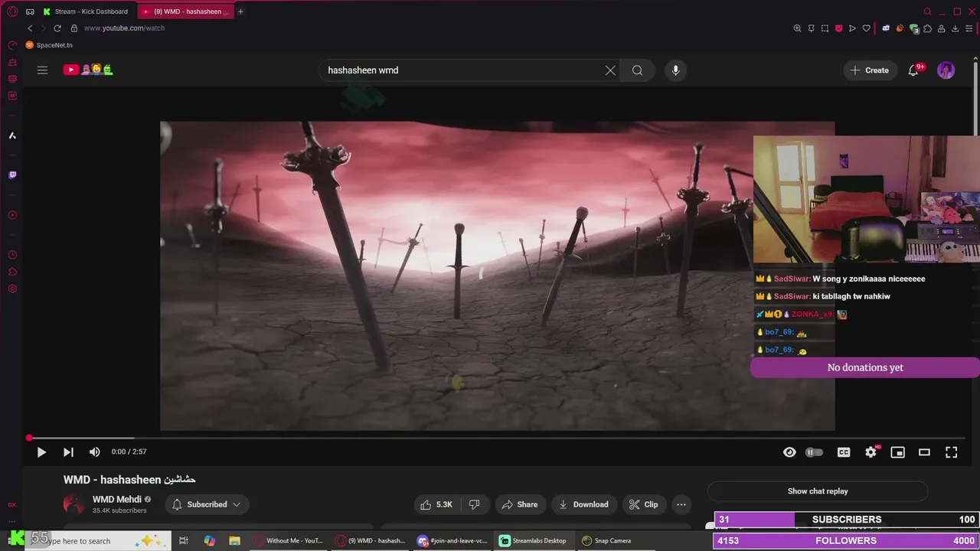Image resolution: width=980 pixels, height=551 pixels.
Task: Open YouTube notifications bell
Action: pyautogui.click(x=913, y=70)
